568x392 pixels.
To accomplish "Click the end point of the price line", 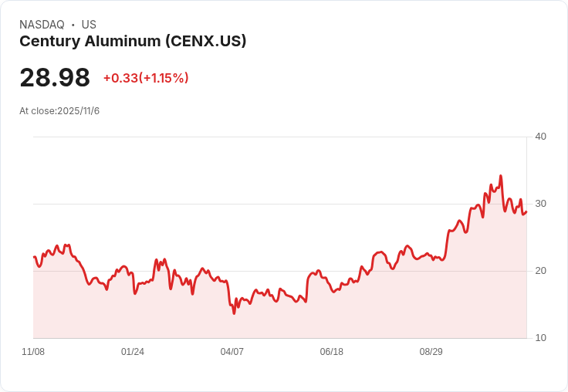I will click(x=526, y=212).
